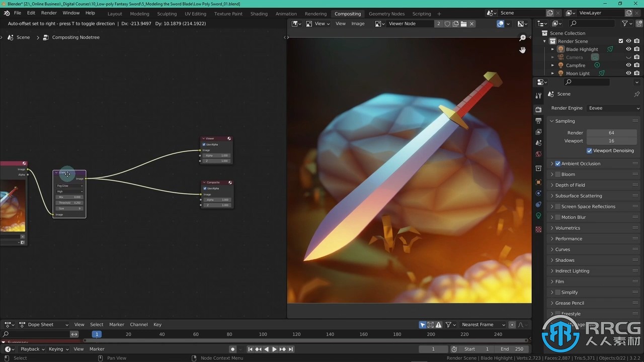Open the Scripting workspace tab
The height and width of the screenshot is (362, 644).
pos(422,14)
